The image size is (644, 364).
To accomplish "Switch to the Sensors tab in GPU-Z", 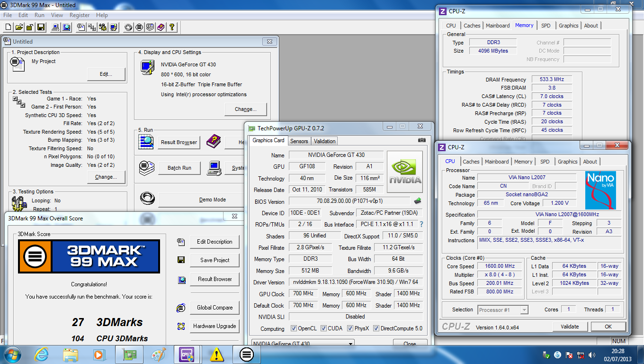I will click(299, 141).
